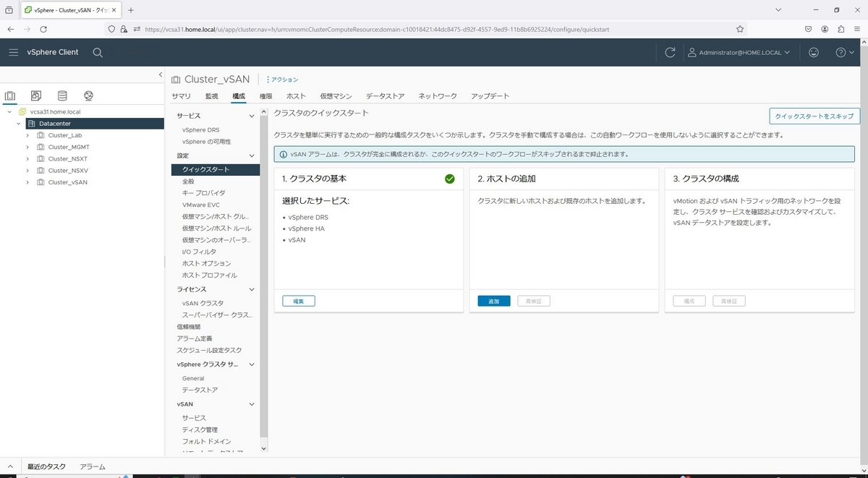Collapse the 設定 section chevron

click(x=252, y=155)
